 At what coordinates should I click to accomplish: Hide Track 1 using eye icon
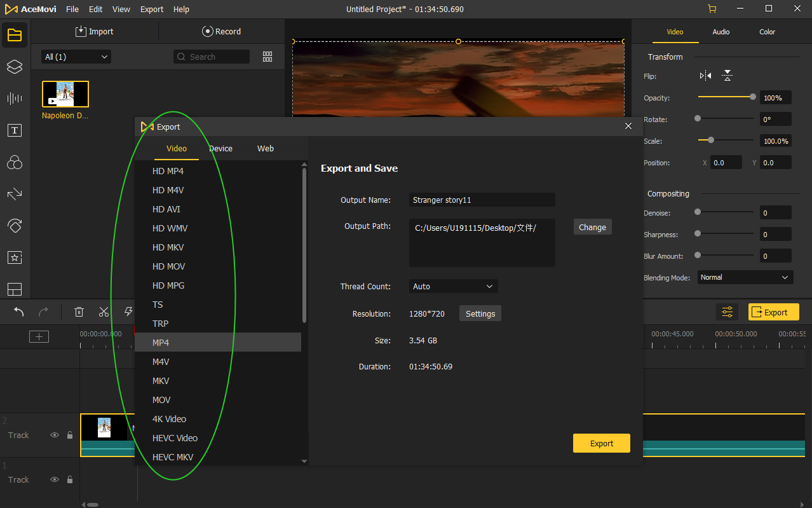click(x=55, y=480)
